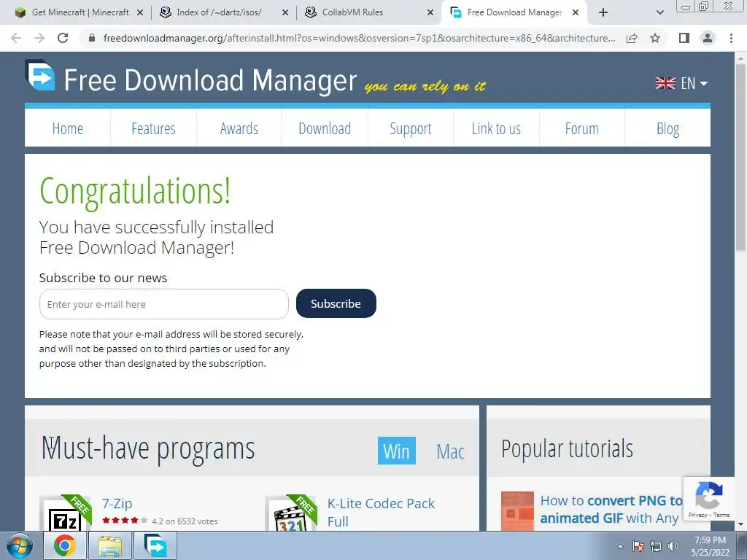Open the Forum menu item
The height and width of the screenshot is (560, 747).
pos(581,128)
